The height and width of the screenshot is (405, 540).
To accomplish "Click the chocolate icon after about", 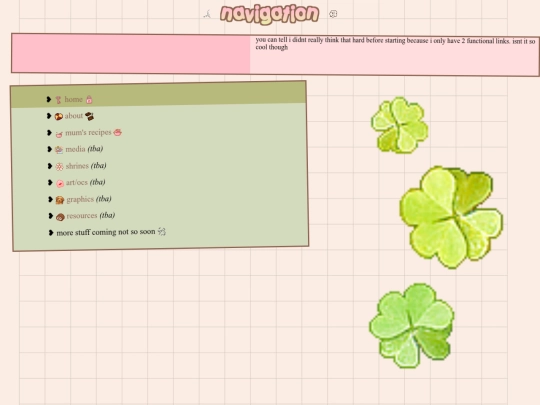I will pos(89,116).
